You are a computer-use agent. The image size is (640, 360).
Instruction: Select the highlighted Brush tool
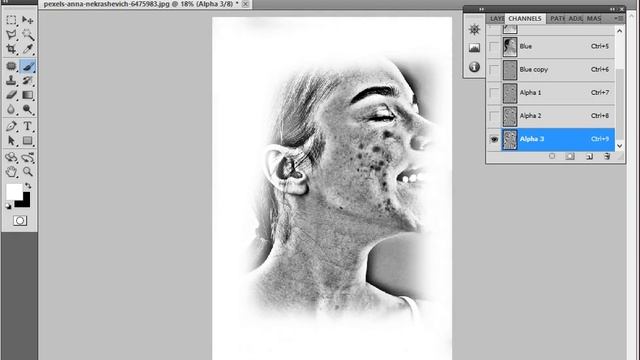click(x=27, y=66)
